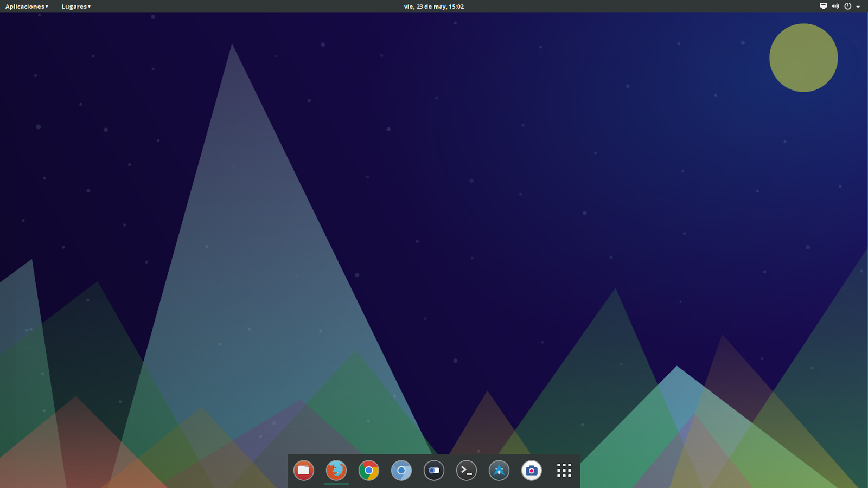The image size is (868, 488).
Task: Launch the Chromium browser from the dock
Action: point(401,471)
